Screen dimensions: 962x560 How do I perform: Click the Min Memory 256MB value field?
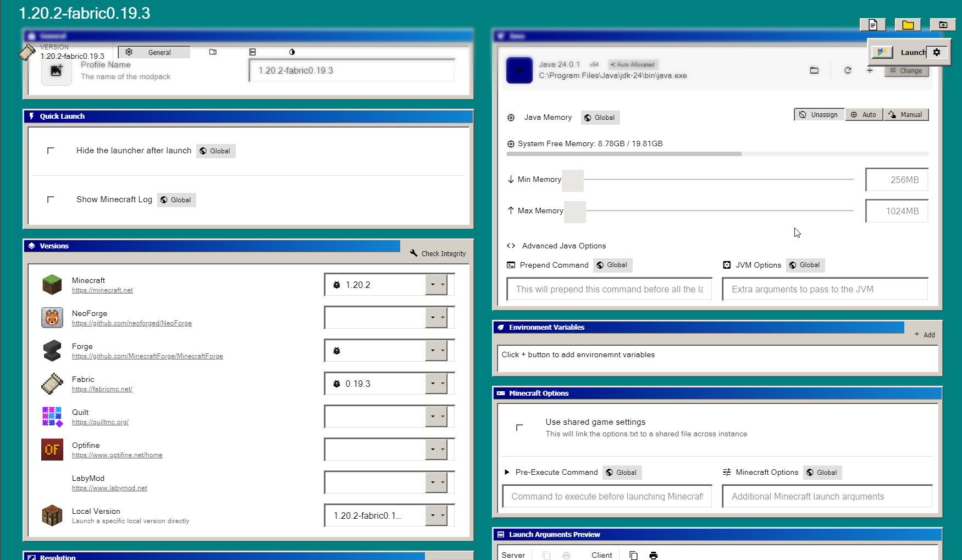897,180
